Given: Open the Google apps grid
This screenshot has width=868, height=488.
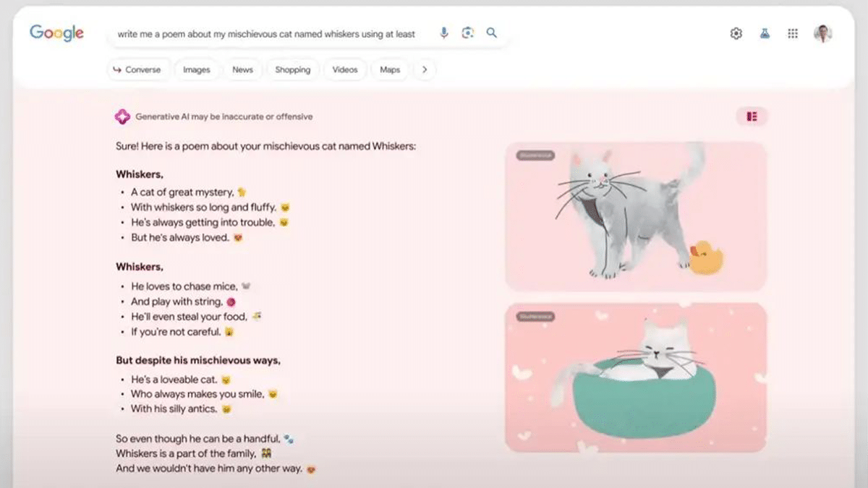Looking at the screenshot, I should pos(793,33).
